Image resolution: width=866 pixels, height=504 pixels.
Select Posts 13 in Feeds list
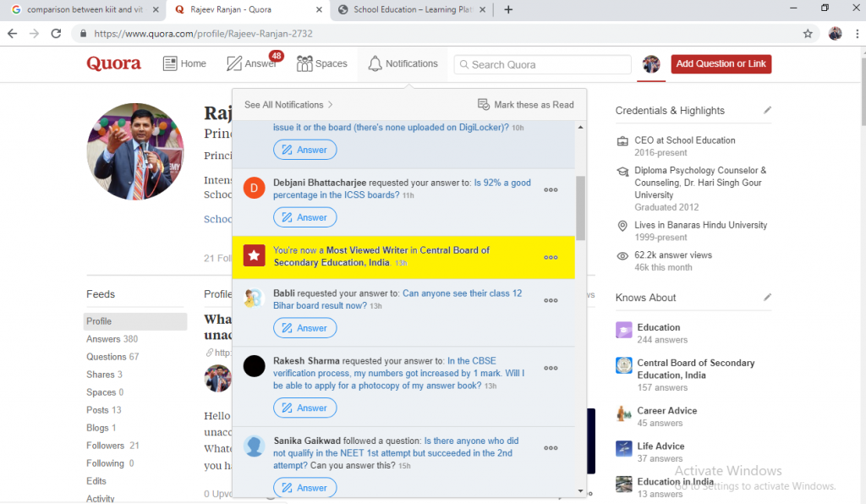[x=104, y=409]
